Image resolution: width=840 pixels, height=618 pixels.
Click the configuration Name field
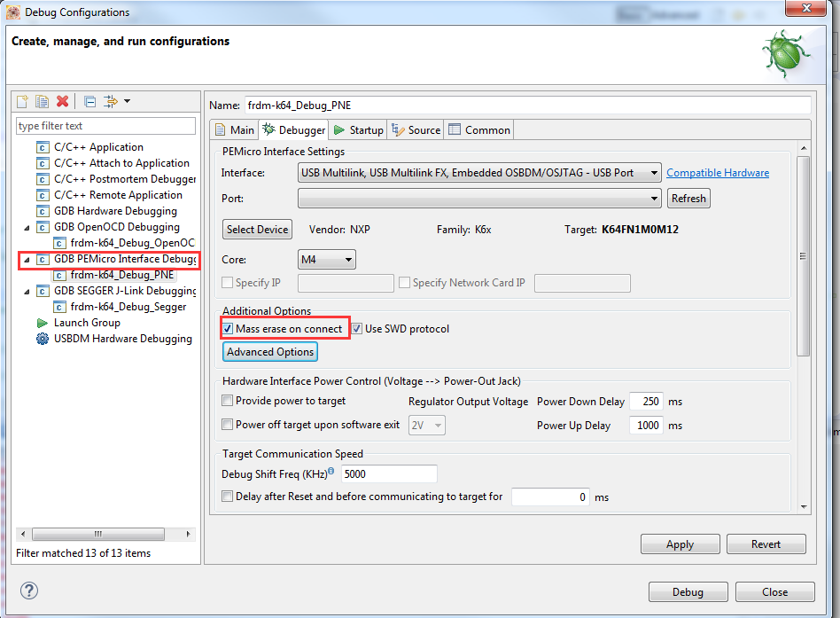(x=528, y=105)
